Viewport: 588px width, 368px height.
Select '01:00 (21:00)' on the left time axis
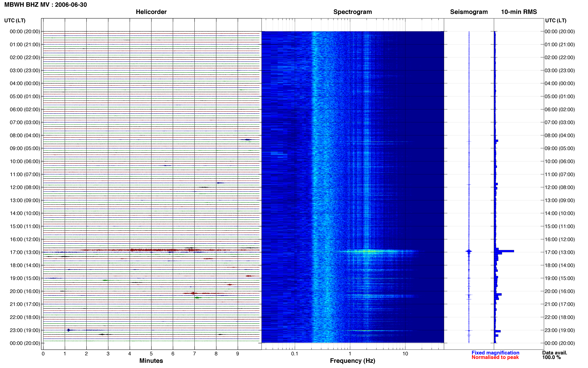click(x=25, y=45)
